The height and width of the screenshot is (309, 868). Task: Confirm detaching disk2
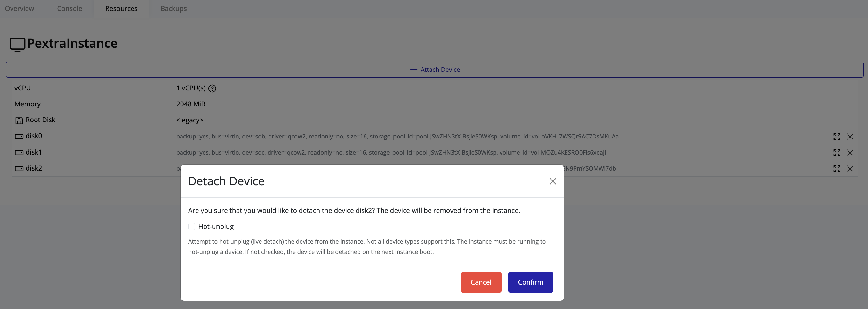click(x=530, y=282)
